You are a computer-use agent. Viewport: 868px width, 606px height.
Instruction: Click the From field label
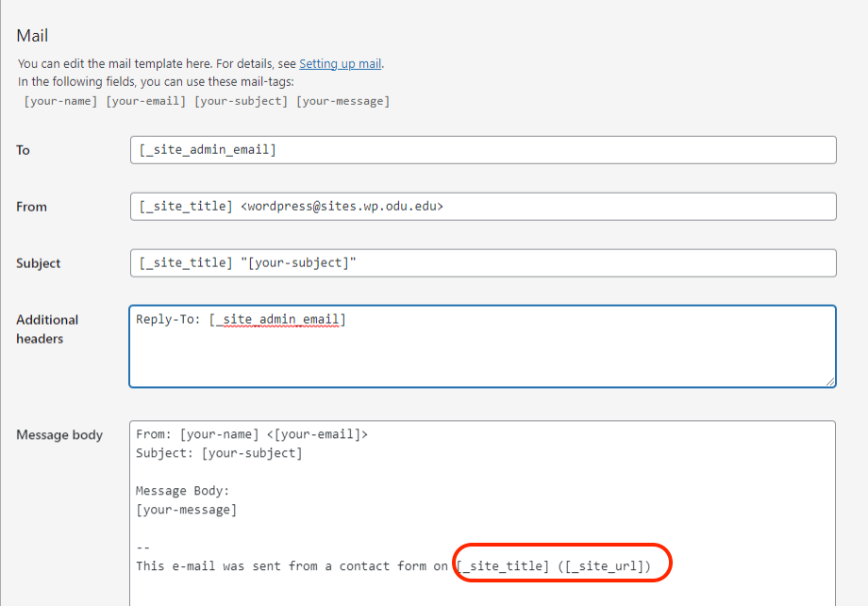click(31, 207)
